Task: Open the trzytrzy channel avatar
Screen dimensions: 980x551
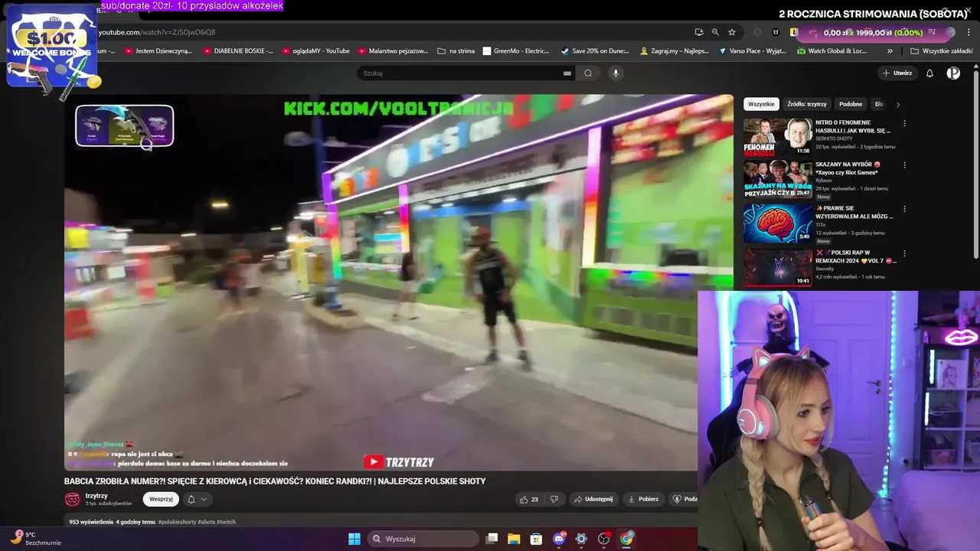Action: coord(73,499)
